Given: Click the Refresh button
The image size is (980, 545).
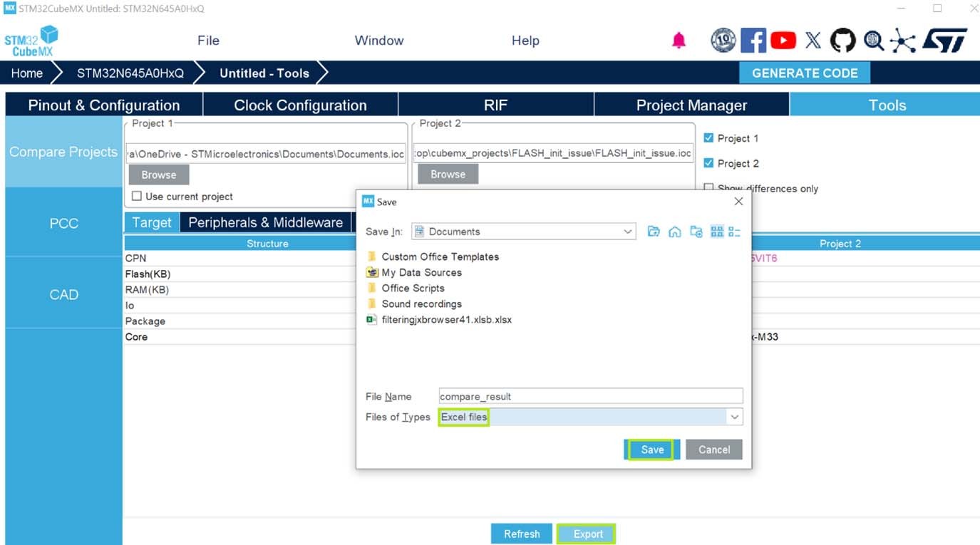Looking at the screenshot, I should (x=522, y=534).
